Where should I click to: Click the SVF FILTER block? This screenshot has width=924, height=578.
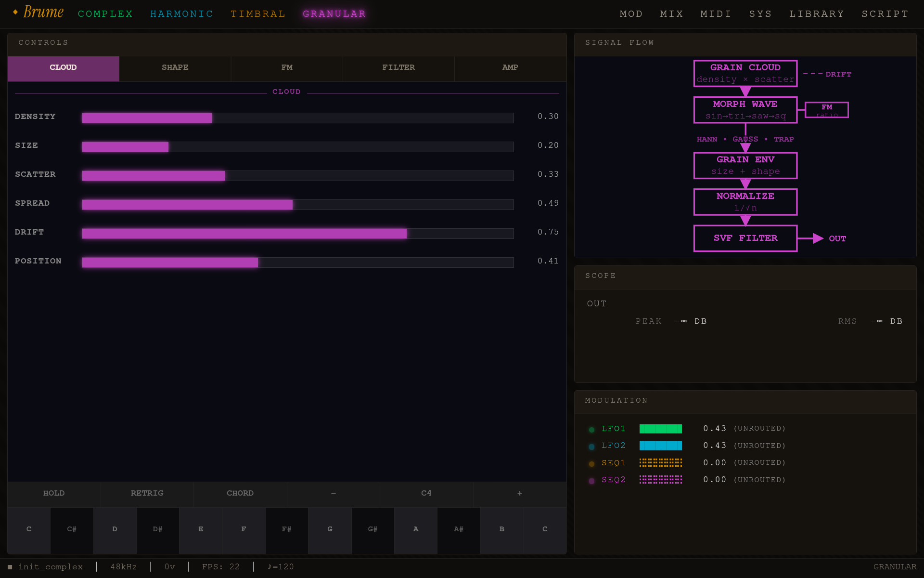pos(745,238)
